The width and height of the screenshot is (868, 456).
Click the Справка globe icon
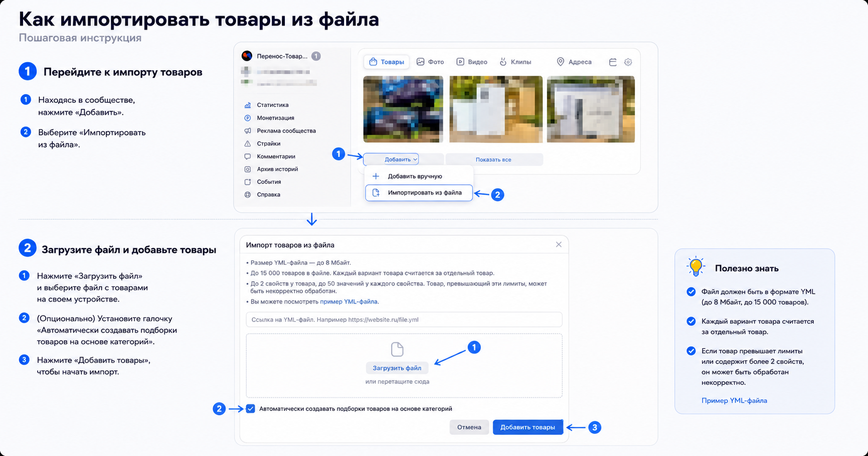coord(247,195)
